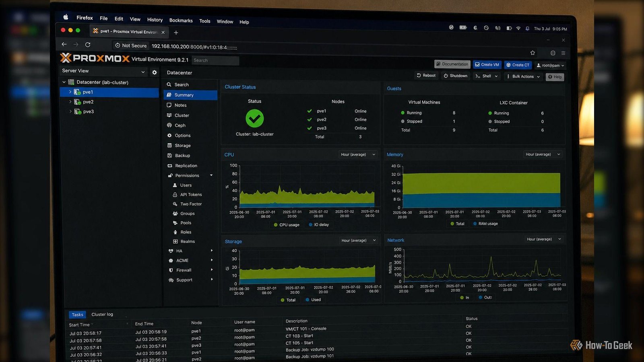Focus the Proxmox Search field
The image size is (644, 362).
(215, 60)
